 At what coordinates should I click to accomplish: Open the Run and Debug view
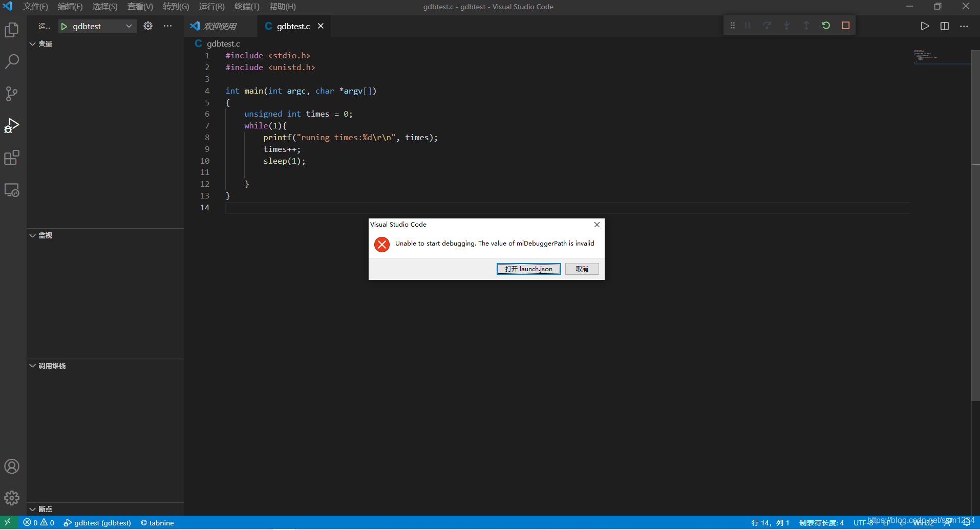pos(12,126)
